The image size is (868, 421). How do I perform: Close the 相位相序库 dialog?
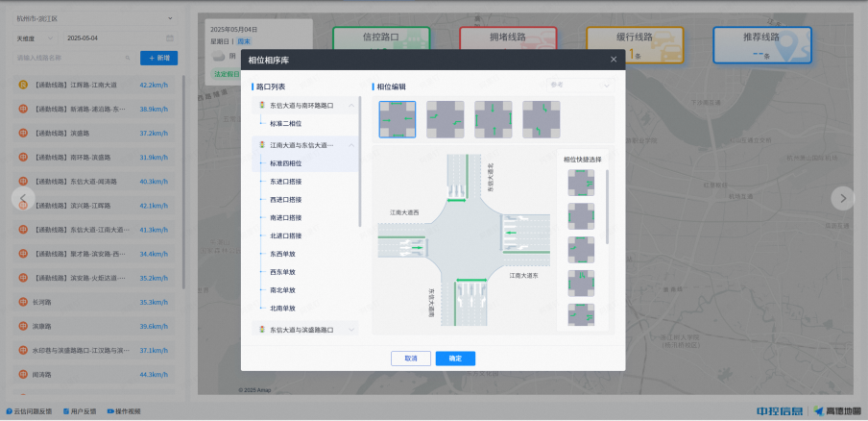[x=614, y=60]
